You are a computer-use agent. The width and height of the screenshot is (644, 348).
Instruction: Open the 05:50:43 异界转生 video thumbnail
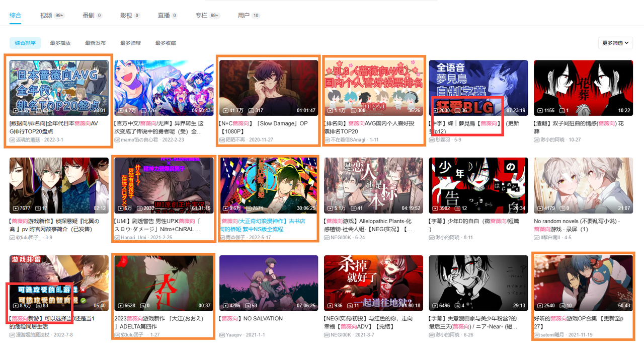(164, 88)
